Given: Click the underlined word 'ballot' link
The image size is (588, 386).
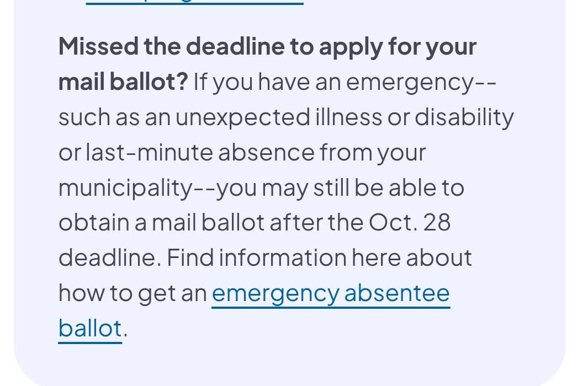Looking at the screenshot, I should [x=89, y=329].
